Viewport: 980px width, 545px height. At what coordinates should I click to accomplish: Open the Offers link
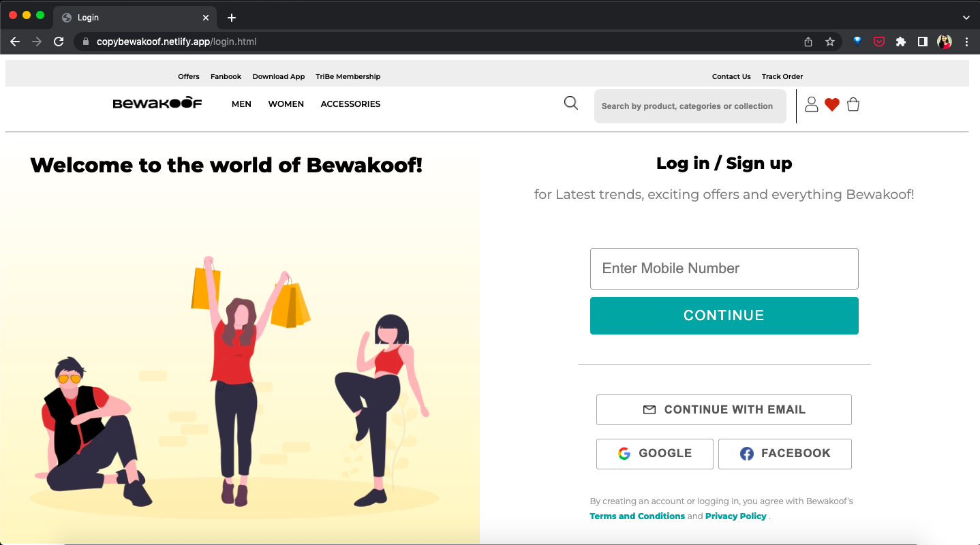coord(189,76)
